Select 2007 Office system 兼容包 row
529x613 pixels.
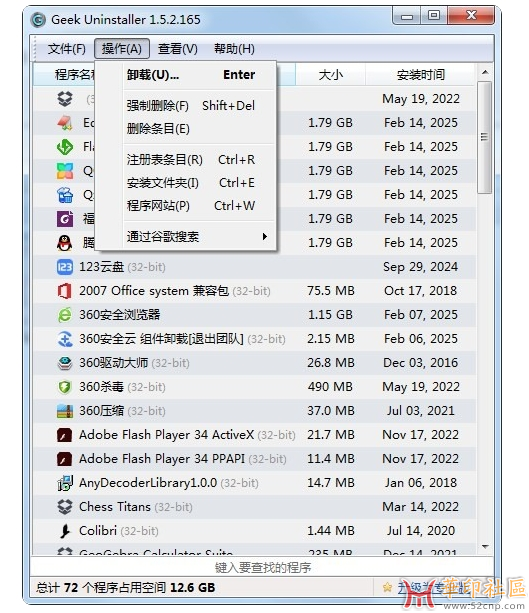(254, 291)
